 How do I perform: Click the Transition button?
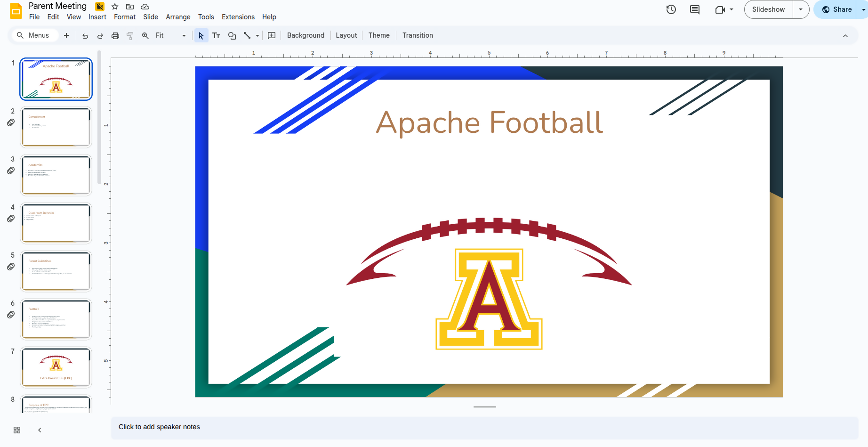pos(418,35)
